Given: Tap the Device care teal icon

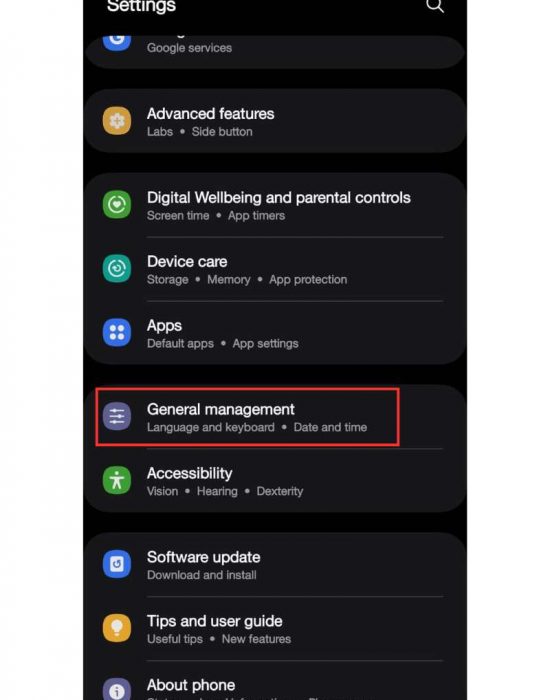Looking at the screenshot, I should coord(117,268).
